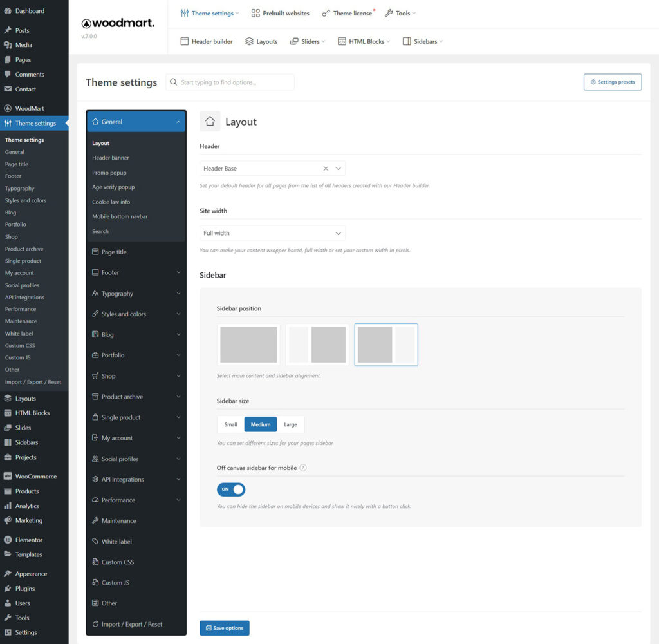The height and width of the screenshot is (644, 659).
Task: Click the search magnifier icon
Action: coord(174,82)
